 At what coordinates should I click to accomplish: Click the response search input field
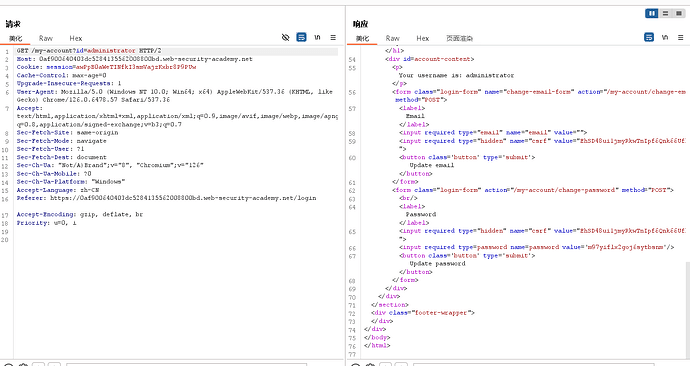[x=533, y=364]
